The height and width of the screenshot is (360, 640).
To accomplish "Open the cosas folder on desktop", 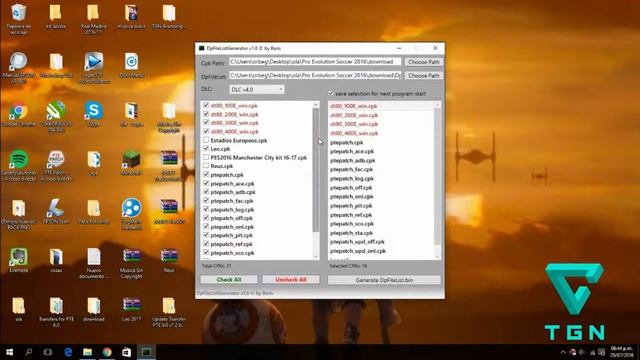I will (56, 260).
